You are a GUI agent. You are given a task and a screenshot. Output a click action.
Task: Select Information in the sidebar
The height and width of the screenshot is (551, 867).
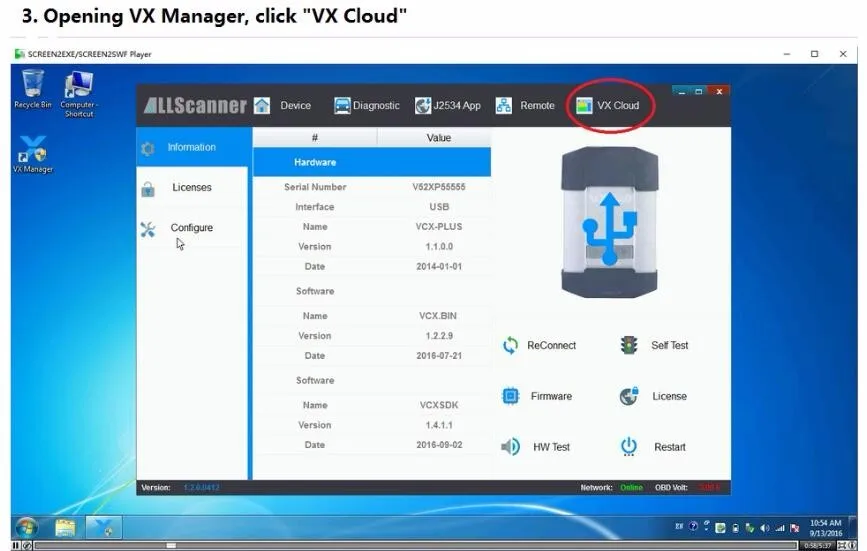(192, 148)
